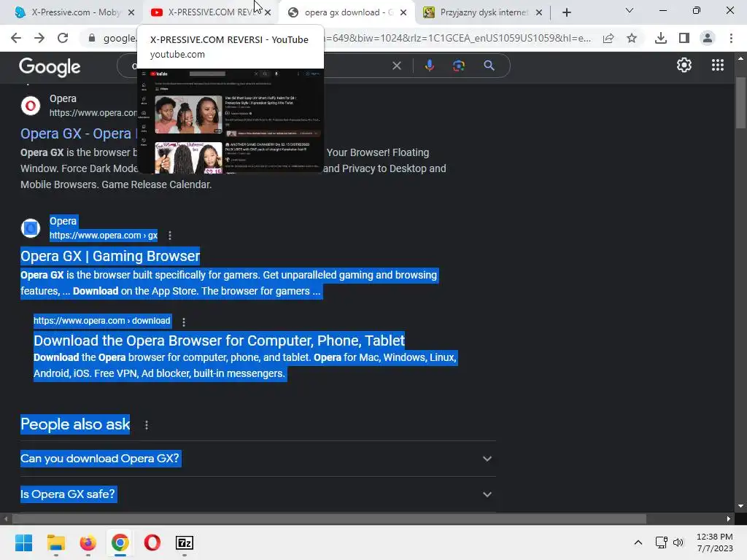Click the Google logo

pyautogui.click(x=50, y=67)
